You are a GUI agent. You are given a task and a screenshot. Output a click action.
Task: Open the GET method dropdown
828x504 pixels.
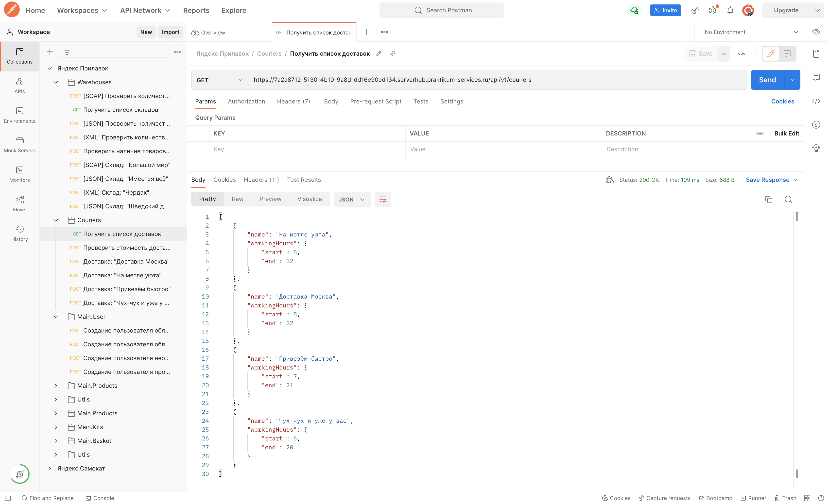(219, 80)
